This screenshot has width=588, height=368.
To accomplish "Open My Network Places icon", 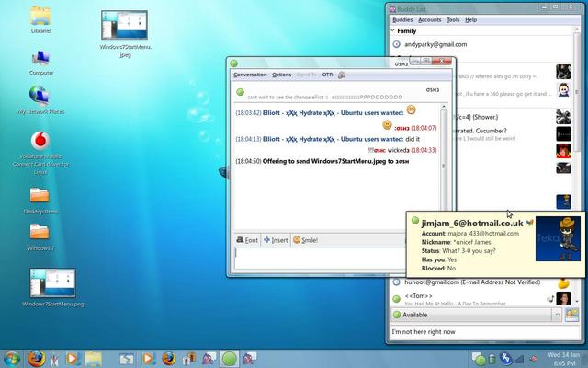I will (40, 100).
